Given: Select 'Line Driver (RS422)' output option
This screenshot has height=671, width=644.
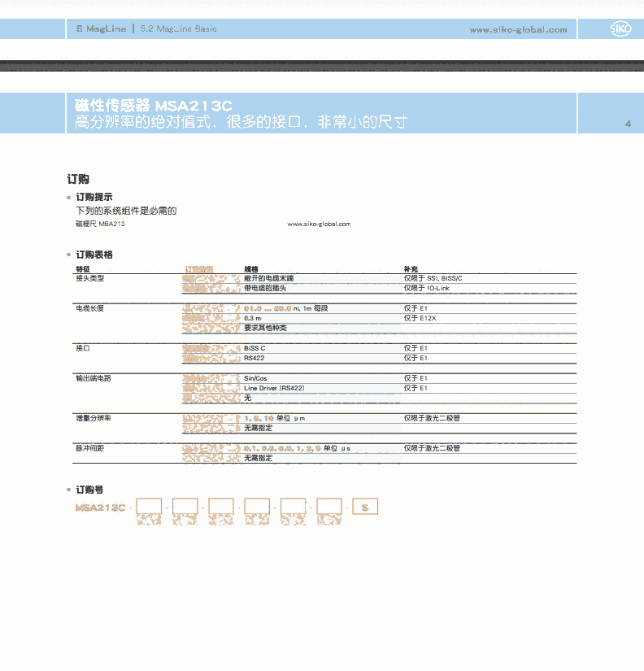Looking at the screenshot, I should (x=274, y=388).
